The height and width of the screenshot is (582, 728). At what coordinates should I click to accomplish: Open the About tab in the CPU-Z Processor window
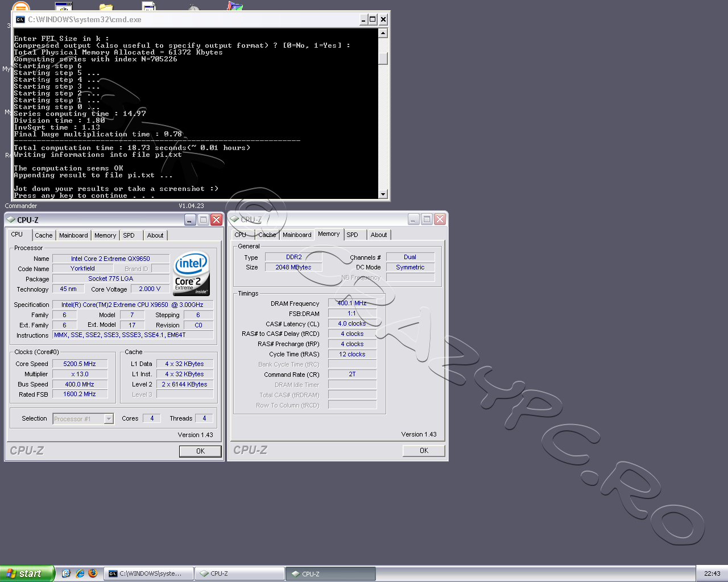point(155,235)
